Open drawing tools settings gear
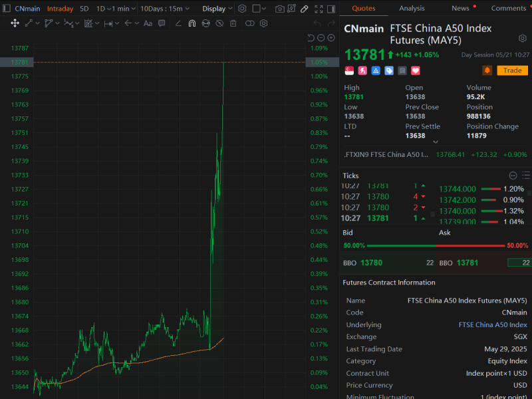532x399 pixels. tap(263, 23)
